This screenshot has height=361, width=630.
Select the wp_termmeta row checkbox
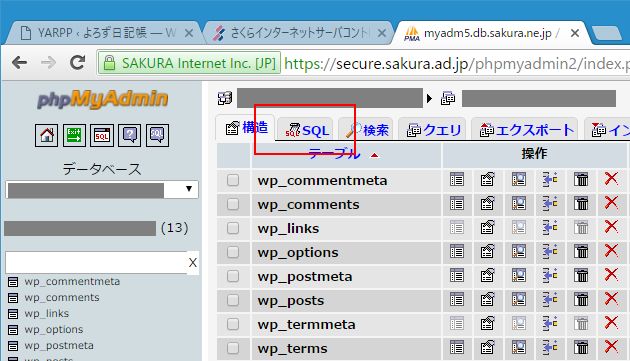233,324
